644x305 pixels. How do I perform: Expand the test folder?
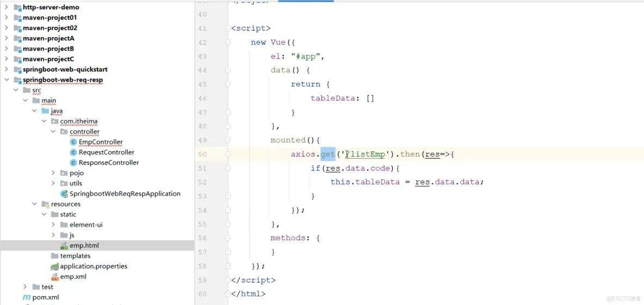coord(25,287)
